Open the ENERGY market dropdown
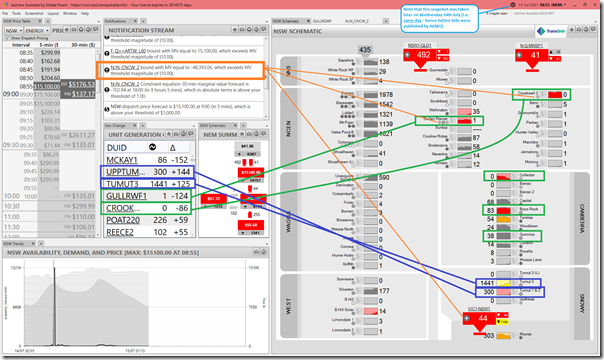 pos(37,30)
